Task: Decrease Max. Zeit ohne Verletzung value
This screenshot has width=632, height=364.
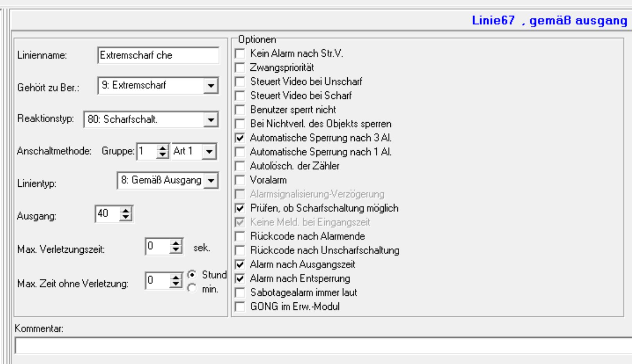Action: [176, 284]
